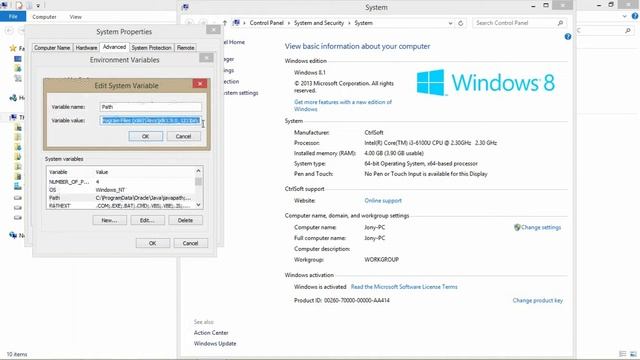Screen dimensions: 640x360
Task: Select the NUMBER_OF_P... system variable row
Action: tap(120, 182)
